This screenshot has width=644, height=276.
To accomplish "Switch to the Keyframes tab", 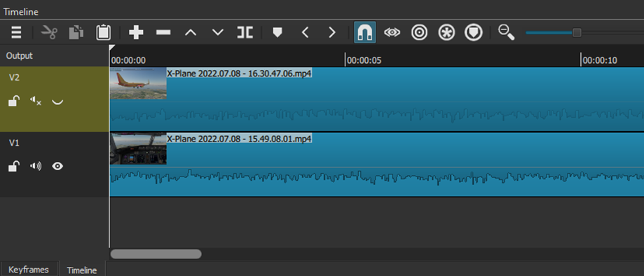I will [x=29, y=270].
